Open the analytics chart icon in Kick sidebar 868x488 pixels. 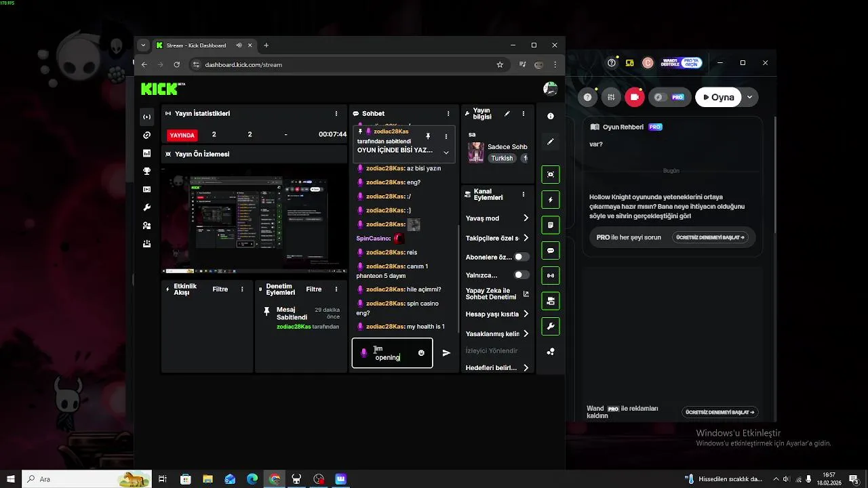click(x=146, y=153)
